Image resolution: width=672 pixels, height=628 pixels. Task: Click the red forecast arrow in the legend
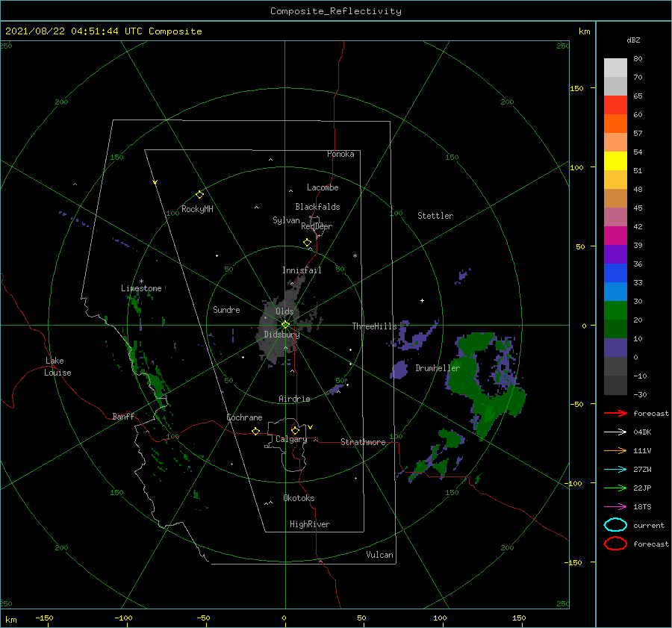[615, 413]
